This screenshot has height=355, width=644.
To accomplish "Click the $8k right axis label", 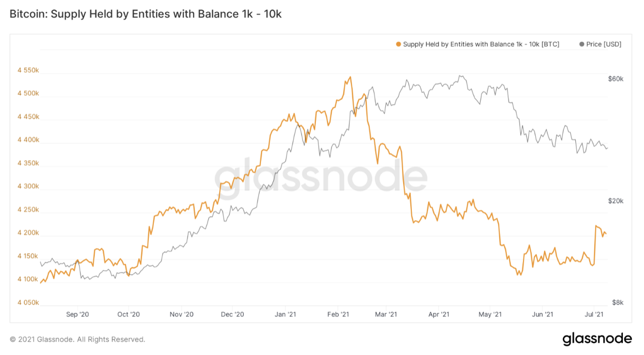I will pos(618,302).
